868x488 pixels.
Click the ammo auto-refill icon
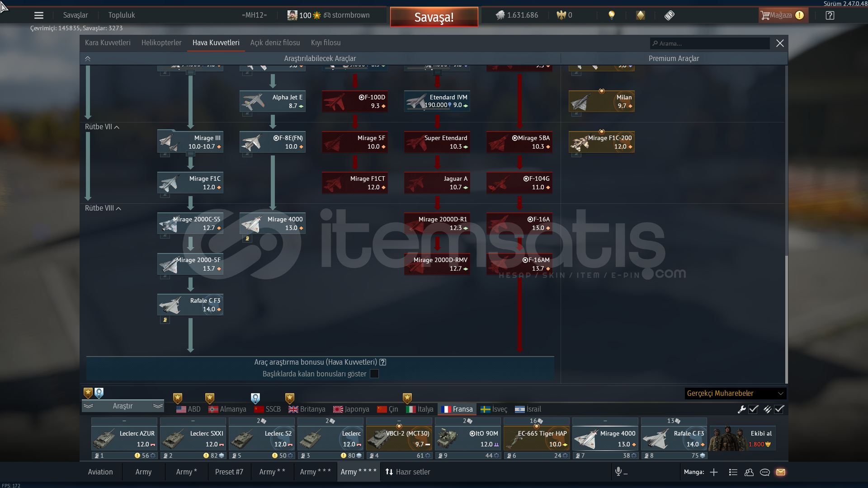pos(767,409)
